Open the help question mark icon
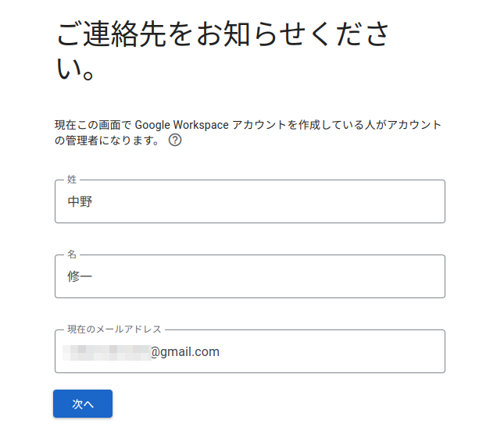The height and width of the screenshot is (438, 504). (175, 141)
